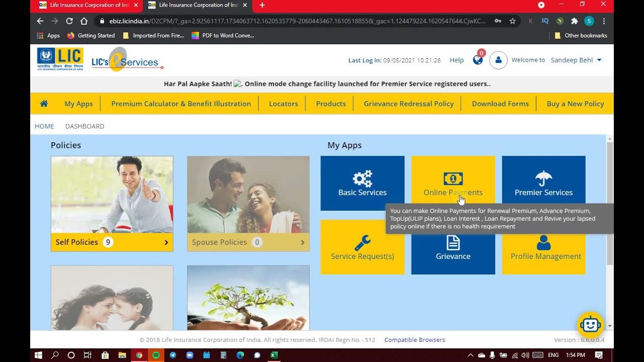Open Premium Calculator & Benefit Illustration

coord(181,104)
